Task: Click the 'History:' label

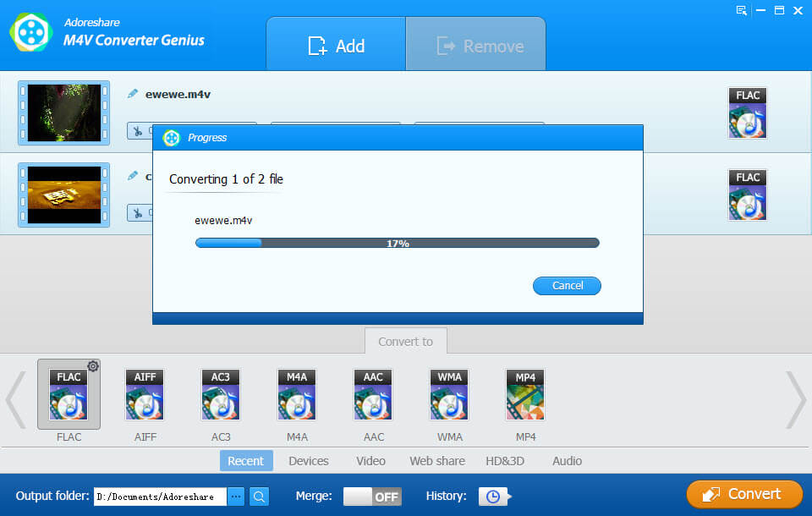Action: coord(446,496)
